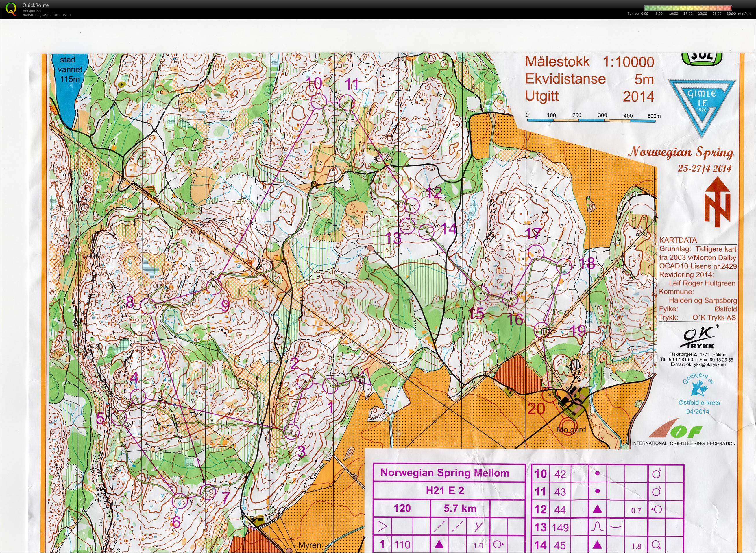This screenshot has width=756, height=553.
Task: Click the "25-27/4 2014" event date
Action: 705,168
